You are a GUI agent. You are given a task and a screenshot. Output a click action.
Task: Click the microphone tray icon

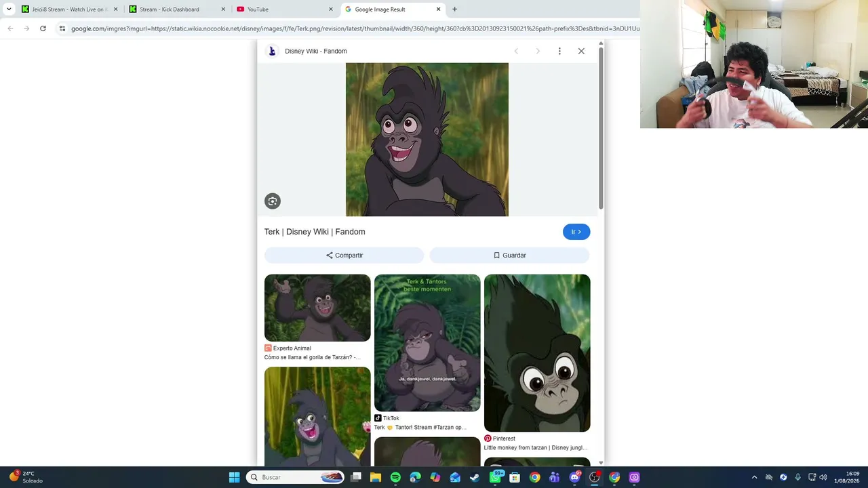tap(797, 477)
